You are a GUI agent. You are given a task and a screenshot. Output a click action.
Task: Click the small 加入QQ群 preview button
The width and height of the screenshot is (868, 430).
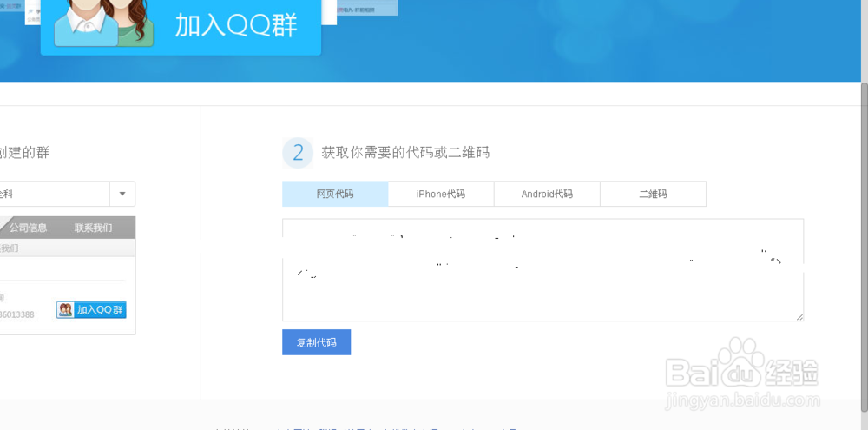click(91, 310)
